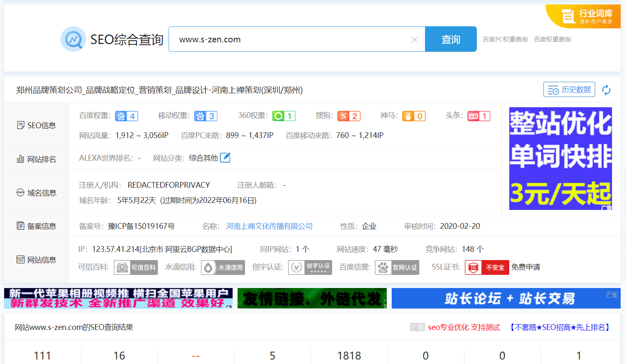The width and height of the screenshot is (626, 364).
Task: Open 百度PC权重查询 link
Action: (x=505, y=39)
